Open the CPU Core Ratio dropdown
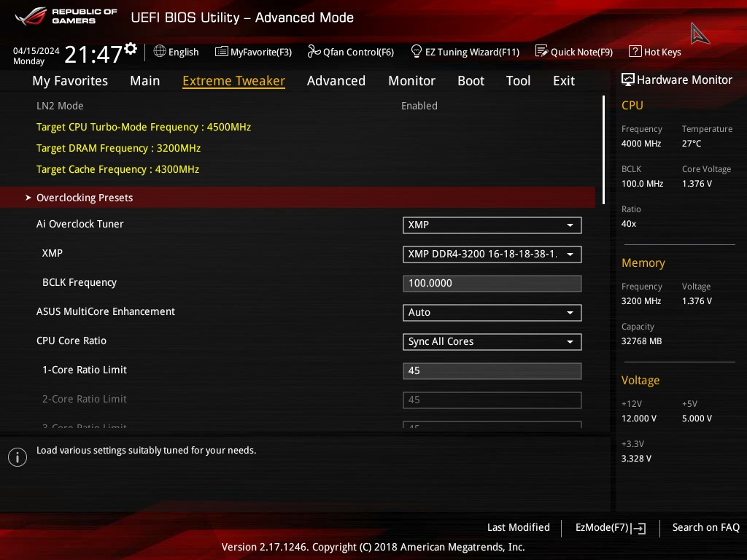Image resolution: width=747 pixels, height=560 pixels. [x=492, y=341]
